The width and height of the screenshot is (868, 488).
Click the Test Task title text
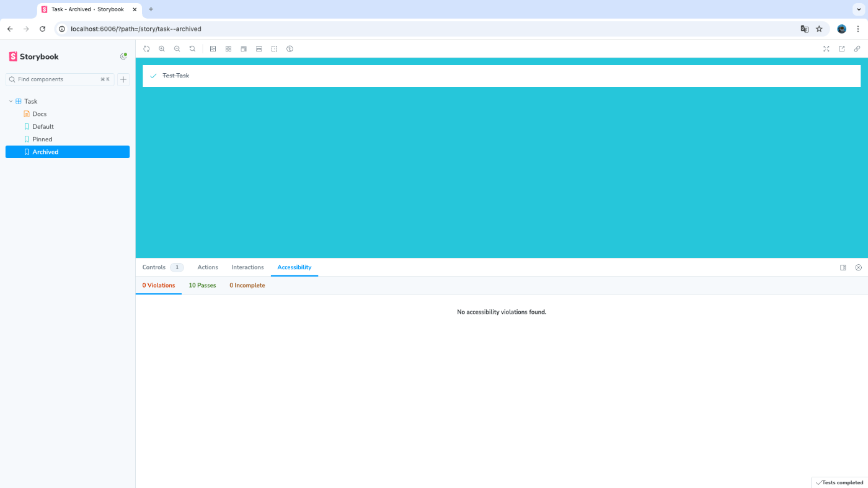(175, 76)
